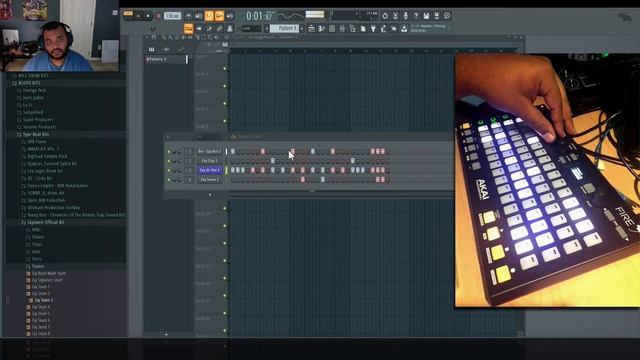Select Pattern 1 in the playlist picker

pos(166,59)
